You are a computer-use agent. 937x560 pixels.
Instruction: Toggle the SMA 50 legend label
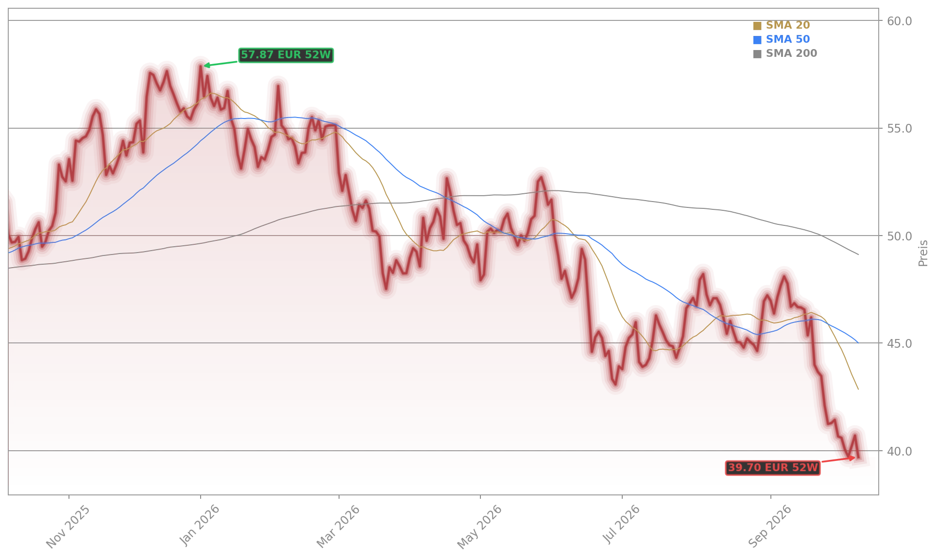(x=787, y=39)
